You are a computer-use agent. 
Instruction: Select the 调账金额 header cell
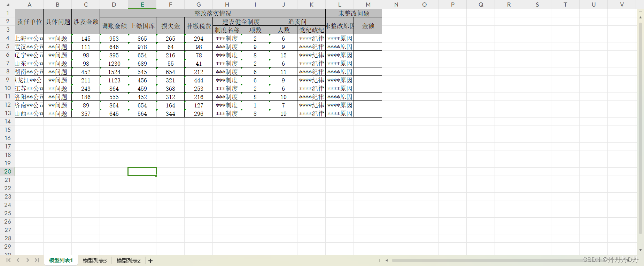[x=114, y=26]
